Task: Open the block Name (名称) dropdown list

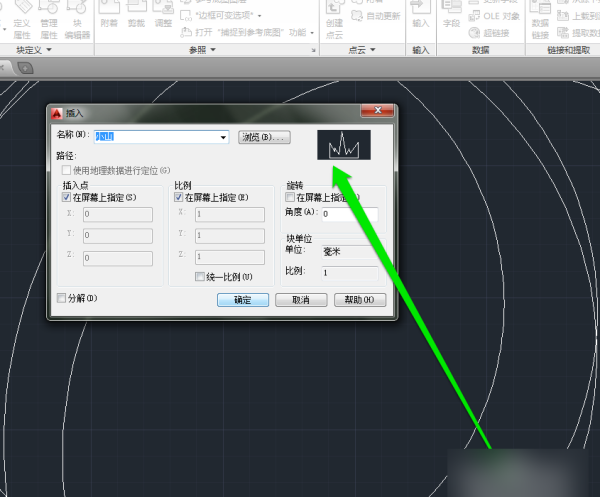Action: click(x=224, y=137)
